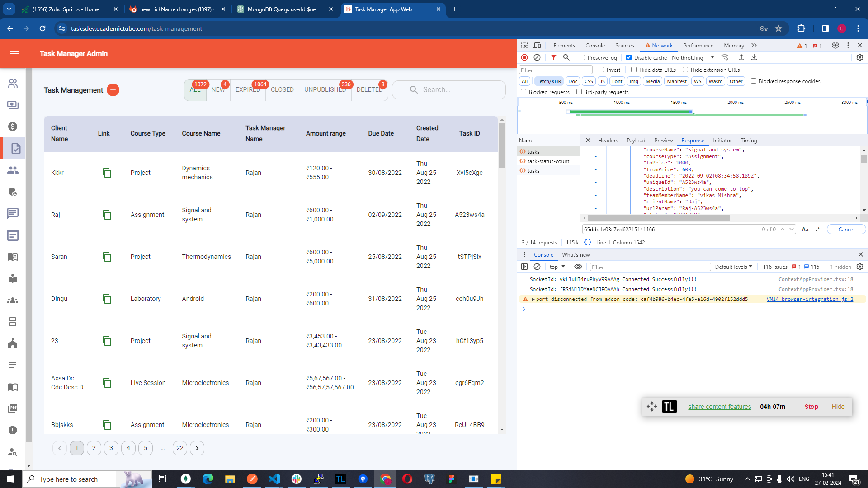This screenshot has width=868, height=488.
Task: Clear network log icon in DevTools
Action: (537, 57)
